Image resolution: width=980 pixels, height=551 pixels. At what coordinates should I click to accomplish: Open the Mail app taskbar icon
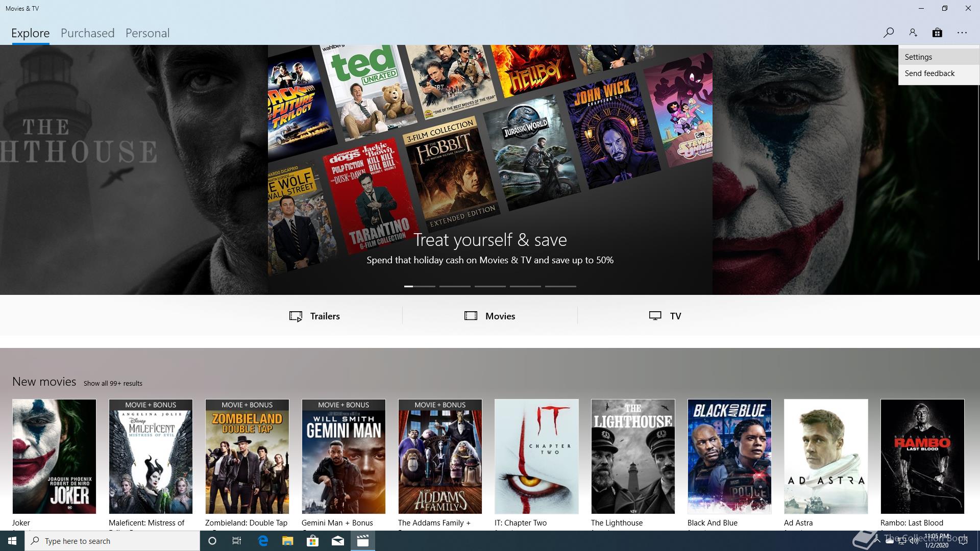338,541
